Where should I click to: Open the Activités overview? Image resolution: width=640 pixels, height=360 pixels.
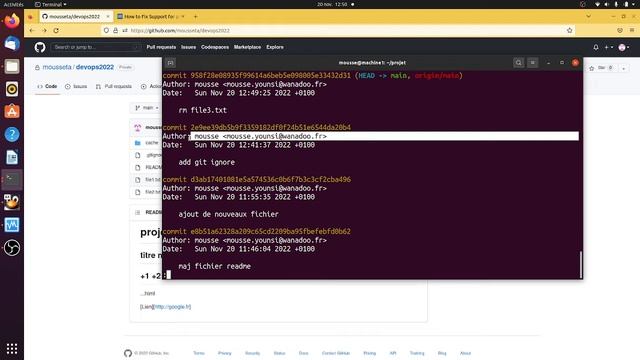click(x=14, y=4)
